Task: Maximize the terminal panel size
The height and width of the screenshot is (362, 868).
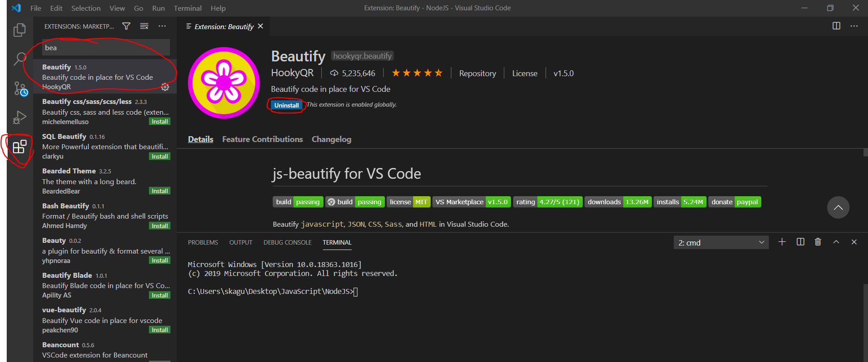Action: tap(836, 242)
